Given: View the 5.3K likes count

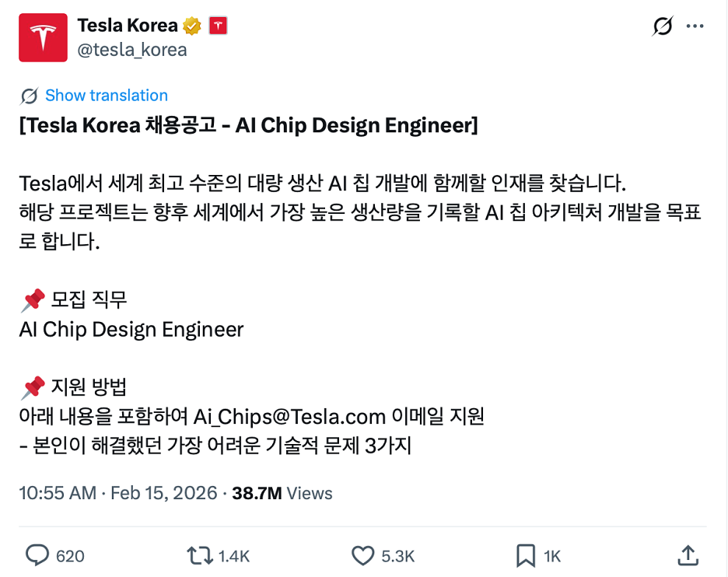Looking at the screenshot, I should [x=397, y=555].
